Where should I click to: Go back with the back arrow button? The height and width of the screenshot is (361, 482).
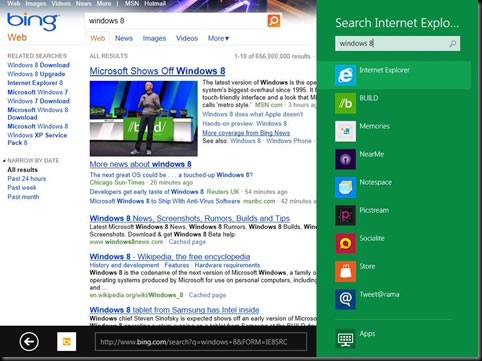click(29, 342)
